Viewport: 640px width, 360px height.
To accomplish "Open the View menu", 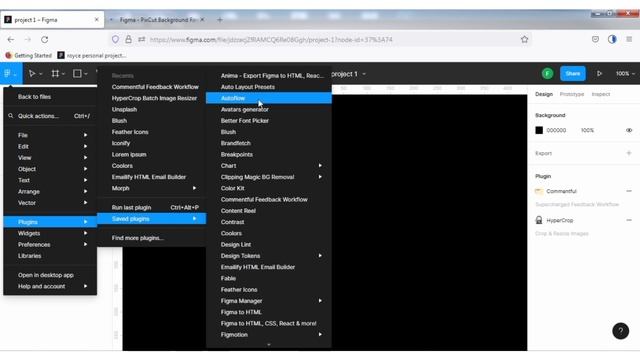I will [x=50, y=158].
